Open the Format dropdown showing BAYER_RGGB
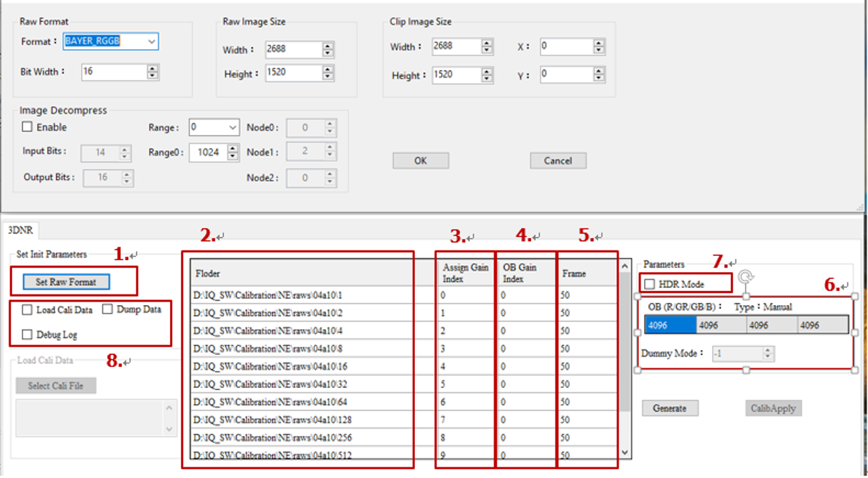 pyautogui.click(x=152, y=41)
